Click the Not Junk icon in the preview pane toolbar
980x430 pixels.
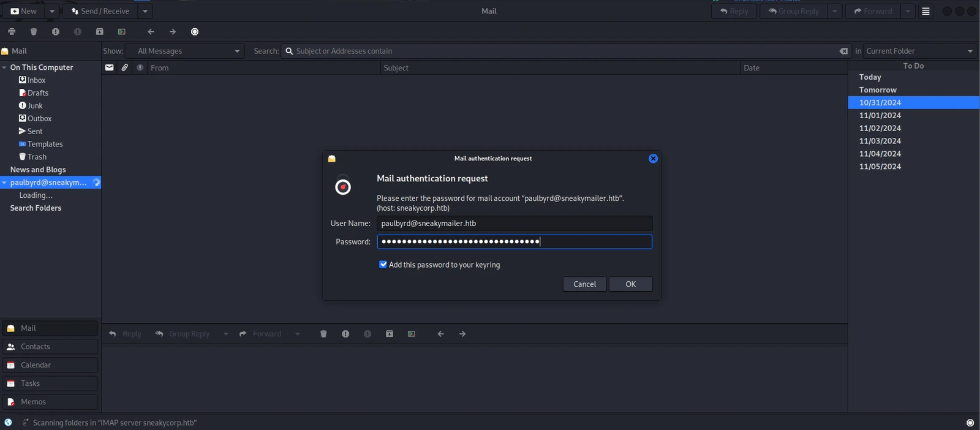(367, 334)
